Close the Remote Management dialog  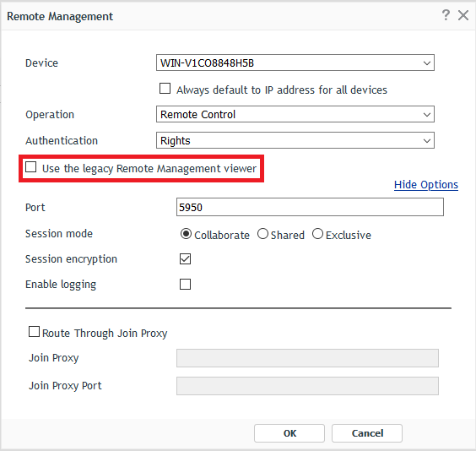pyautogui.click(x=463, y=15)
